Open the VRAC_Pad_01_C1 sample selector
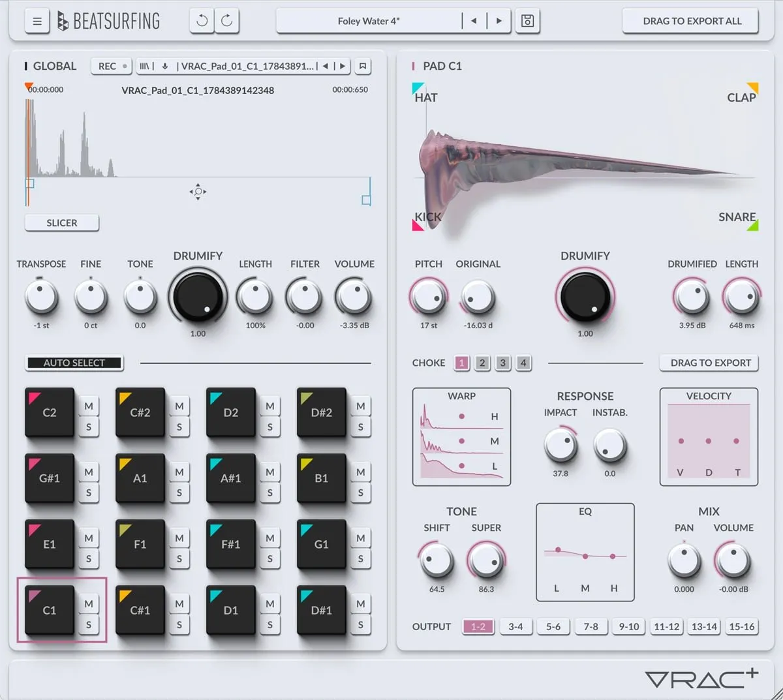 click(x=247, y=66)
